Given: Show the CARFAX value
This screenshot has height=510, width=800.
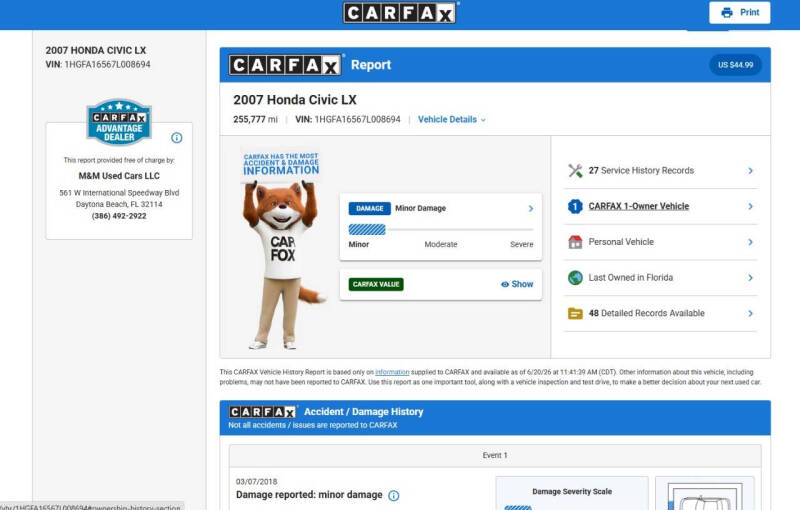Looking at the screenshot, I should (517, 284).
